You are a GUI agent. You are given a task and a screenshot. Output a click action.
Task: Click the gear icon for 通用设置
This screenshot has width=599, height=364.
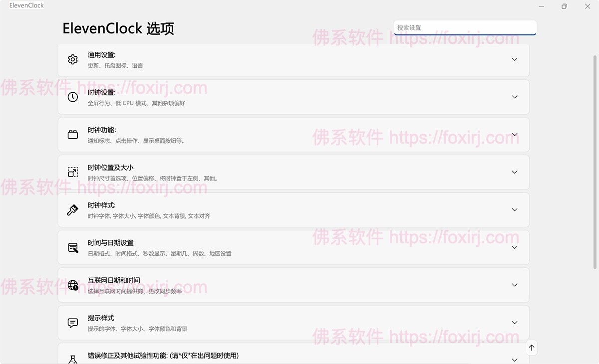(73, 59)
